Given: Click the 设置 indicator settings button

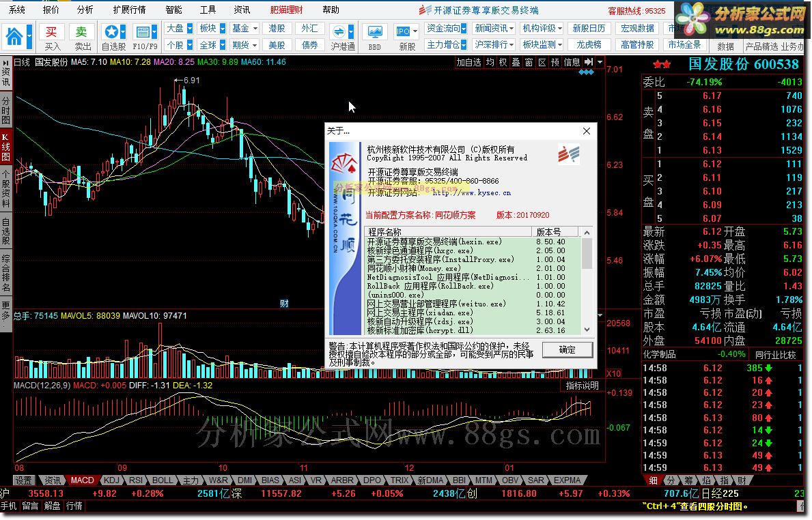Looking at the screenshot, I should click(23, 480).
